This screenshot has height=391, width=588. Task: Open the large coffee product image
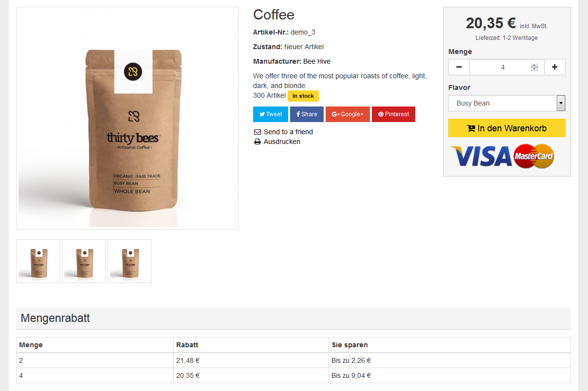[127, 118]
